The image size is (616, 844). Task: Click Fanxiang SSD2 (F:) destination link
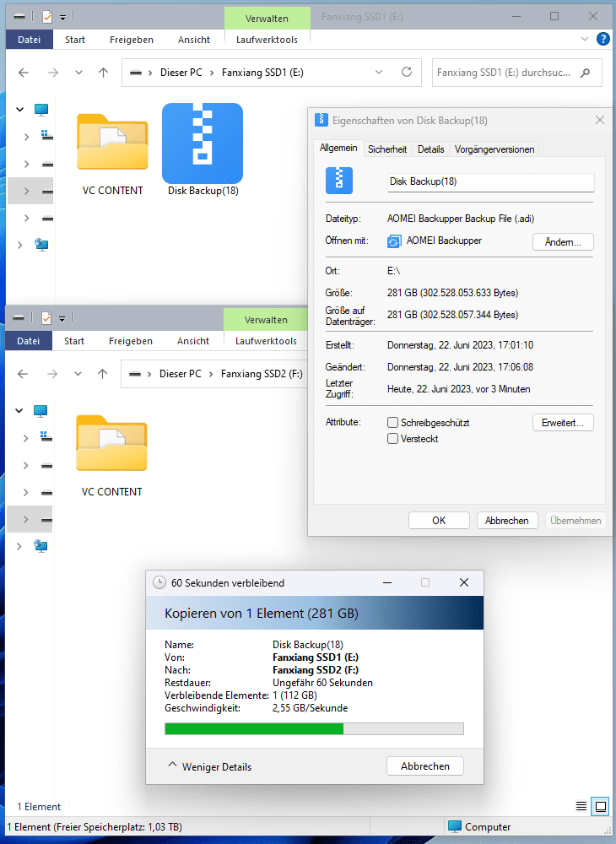(x=316, y=669)
